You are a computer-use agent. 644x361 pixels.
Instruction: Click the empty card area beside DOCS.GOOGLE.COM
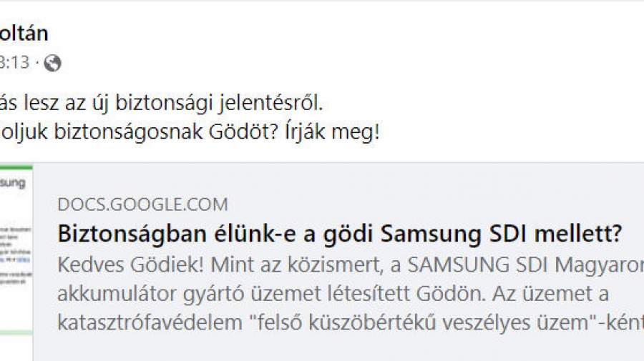[x=435, y=204]
